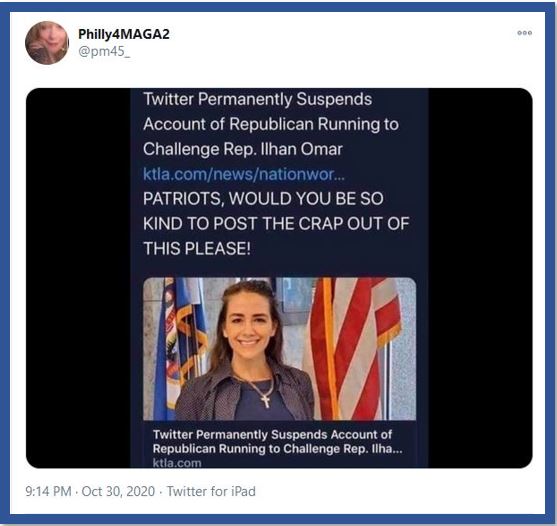
Task: Click the ktla.com domain below the card title
Action: tap(177, 463)
